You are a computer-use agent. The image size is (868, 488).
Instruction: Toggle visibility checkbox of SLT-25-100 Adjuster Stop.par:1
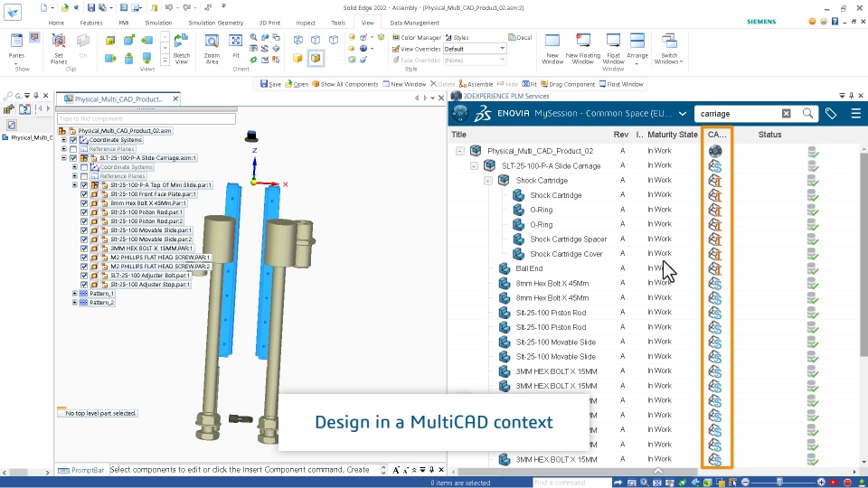85,285
